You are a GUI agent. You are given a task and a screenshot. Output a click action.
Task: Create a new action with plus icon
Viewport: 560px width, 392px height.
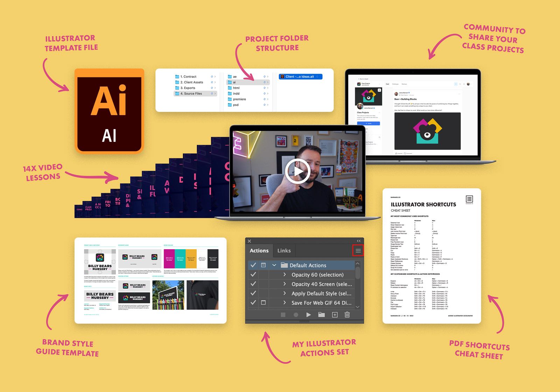click(335, 315)
